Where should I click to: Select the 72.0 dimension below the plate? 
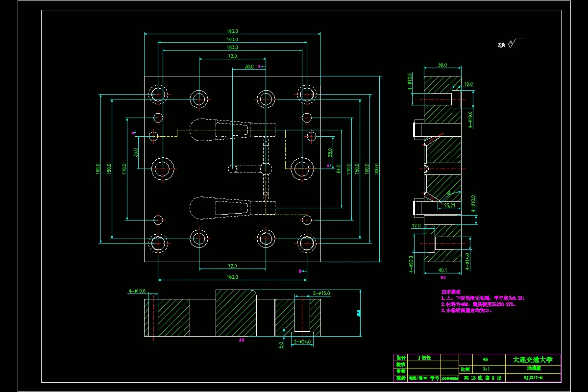[x=232, y=266]
